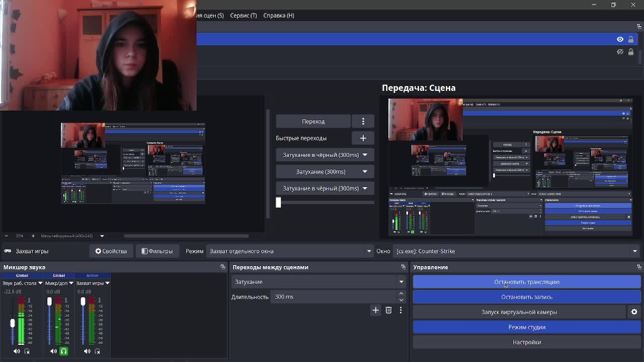Delete the scene transition with the trash icon

point(388,310)
